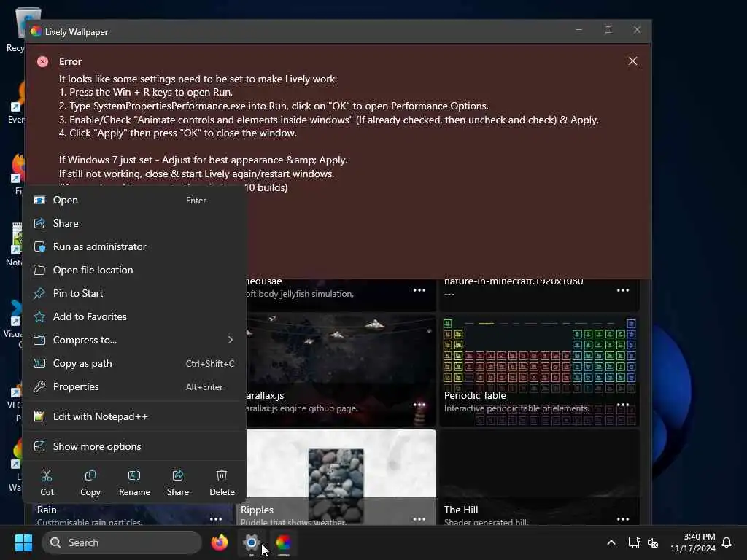Screen dimensions: 747x560
Task: Click the red error icon beside Error
Action: pos(43,61)
